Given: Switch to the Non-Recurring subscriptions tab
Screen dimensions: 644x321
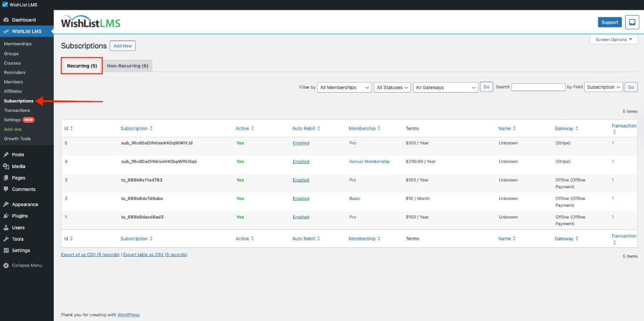Looking at the screenshot, I should coord(128,66).
